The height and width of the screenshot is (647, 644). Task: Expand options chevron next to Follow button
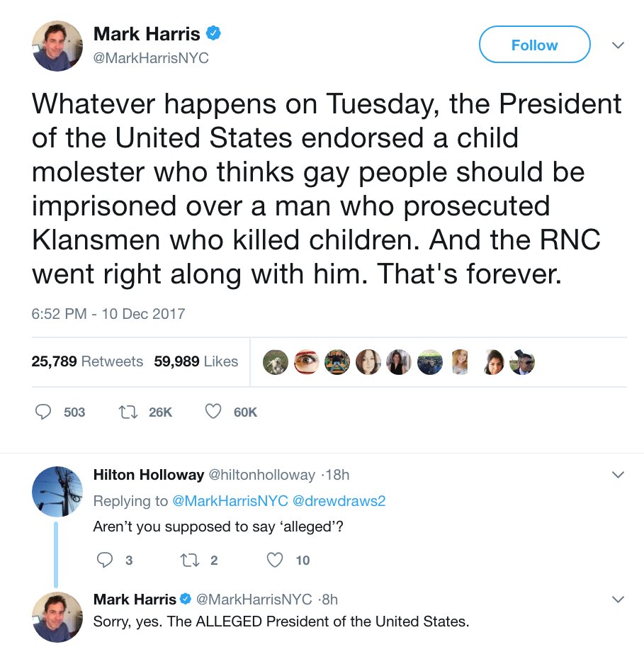click(x=618, y=45)
